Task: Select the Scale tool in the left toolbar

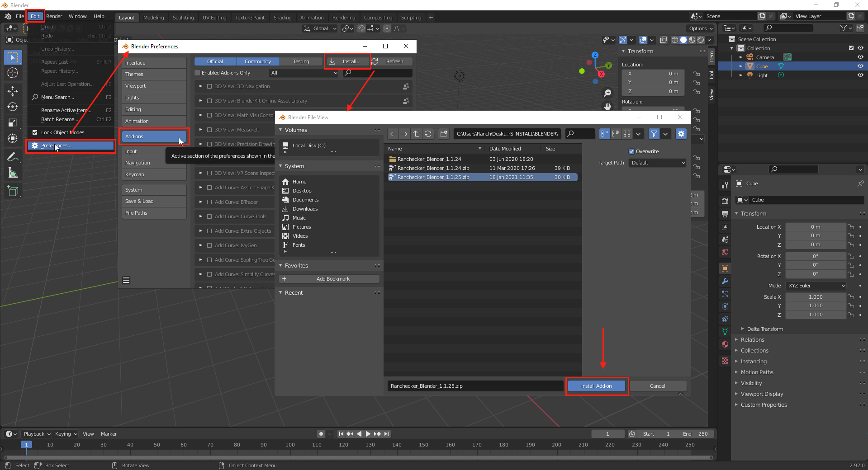Action: 13,123
